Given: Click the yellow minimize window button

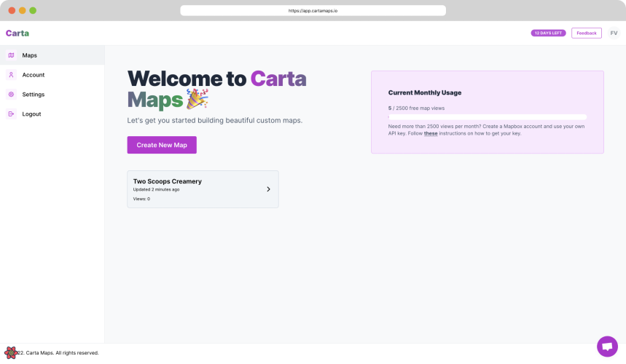Looking at the screenshot, I should point(23,10).
